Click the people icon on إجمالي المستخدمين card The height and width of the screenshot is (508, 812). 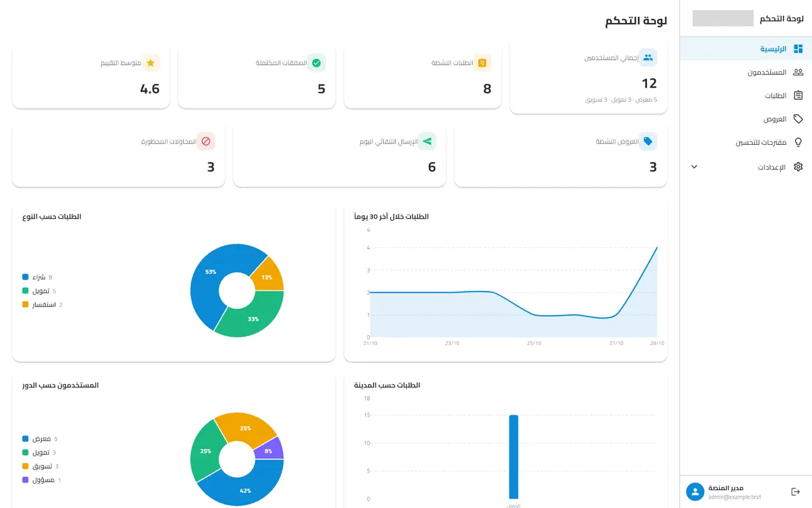(648, 57)
